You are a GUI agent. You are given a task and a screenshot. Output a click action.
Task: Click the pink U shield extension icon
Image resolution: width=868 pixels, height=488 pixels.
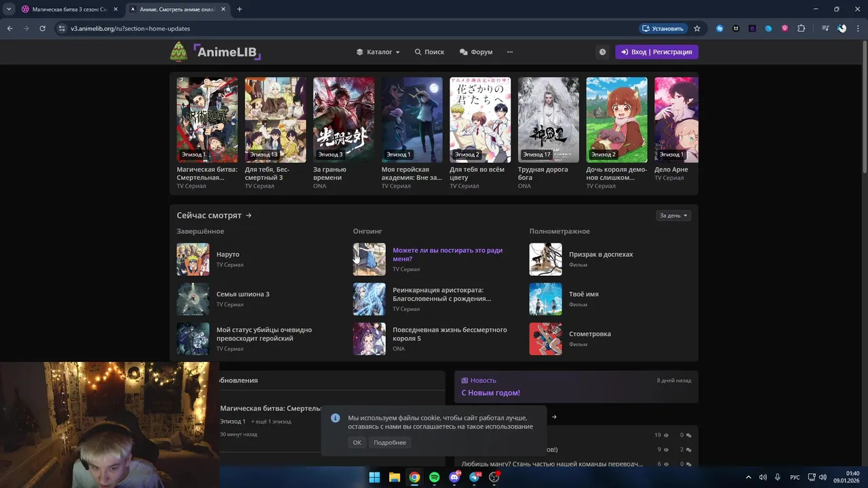[785, 28]
